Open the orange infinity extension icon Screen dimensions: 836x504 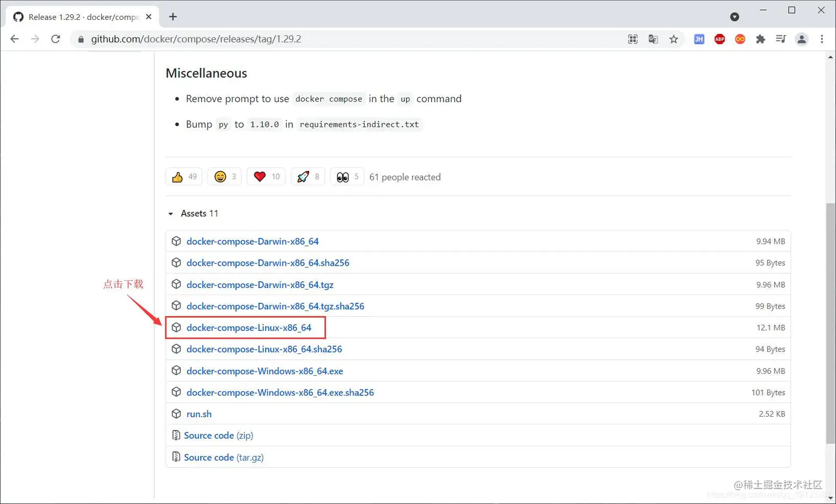click(740, 39)
